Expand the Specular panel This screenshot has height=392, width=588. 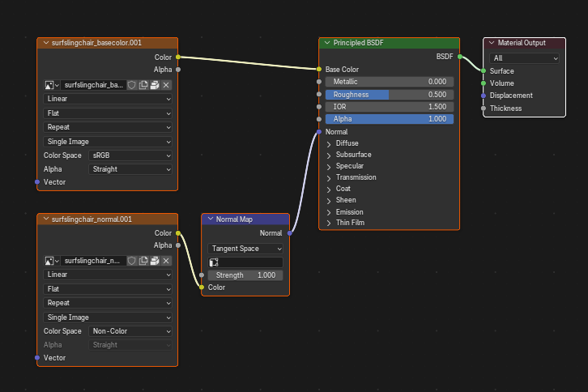click(329, 166)
